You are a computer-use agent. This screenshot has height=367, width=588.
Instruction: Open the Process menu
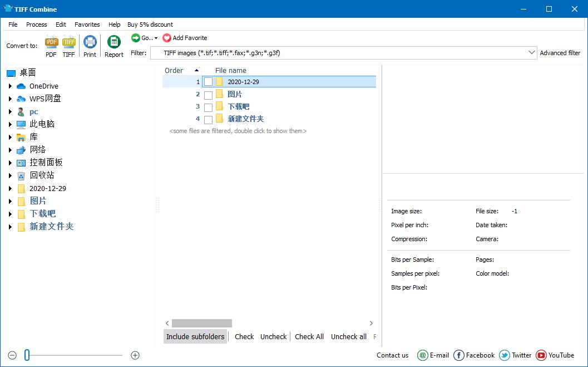tap(36, 25)
